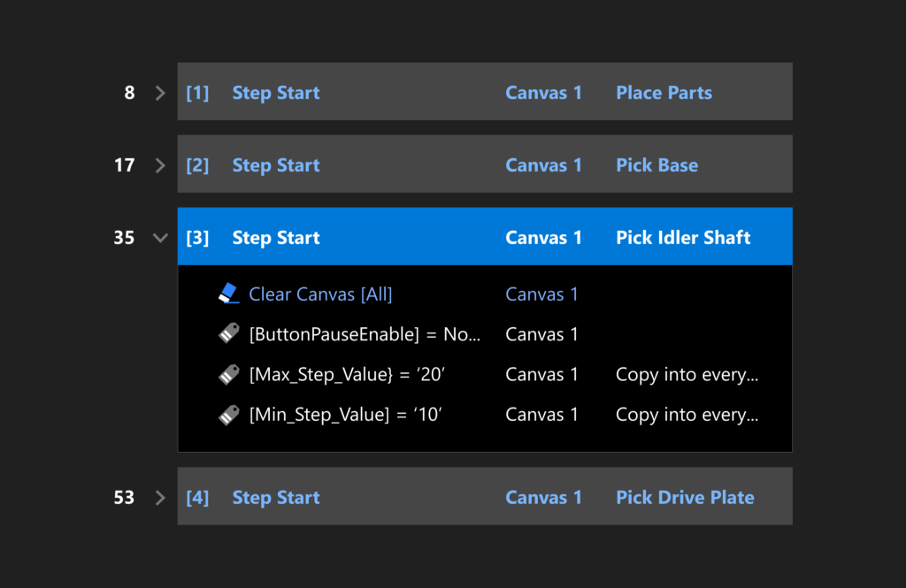This screenshot has width=906, height=588.
Task: Select the [Max_Step_Value} = '20' entry
Action: (346, 375)
